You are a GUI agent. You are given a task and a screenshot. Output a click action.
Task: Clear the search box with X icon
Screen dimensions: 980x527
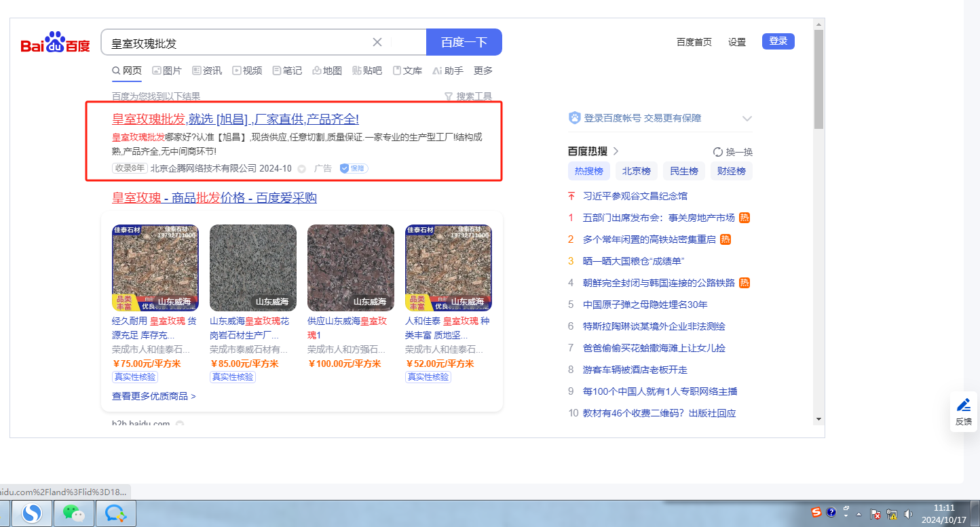pyautogui.click(x=377, y=43)
